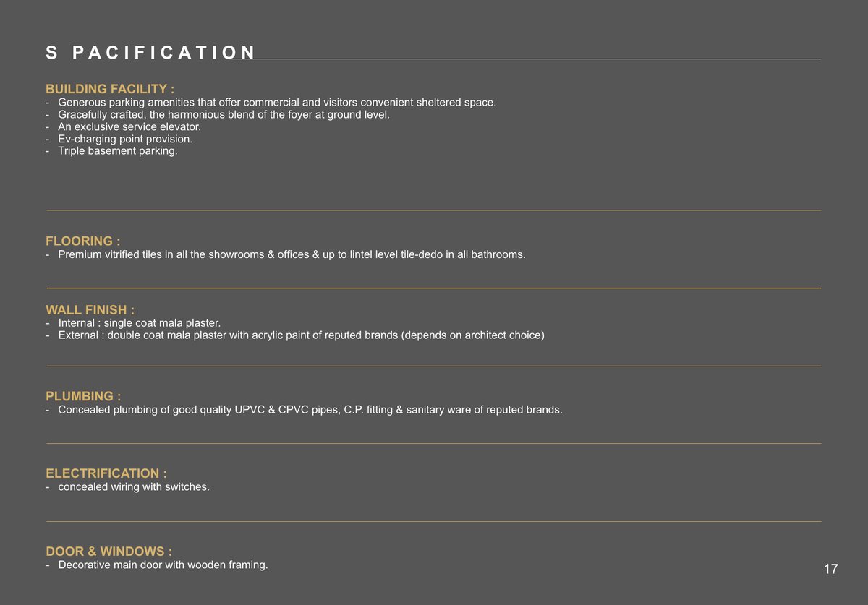
Task: Click page number 17
Action: (x=830, y=569)
